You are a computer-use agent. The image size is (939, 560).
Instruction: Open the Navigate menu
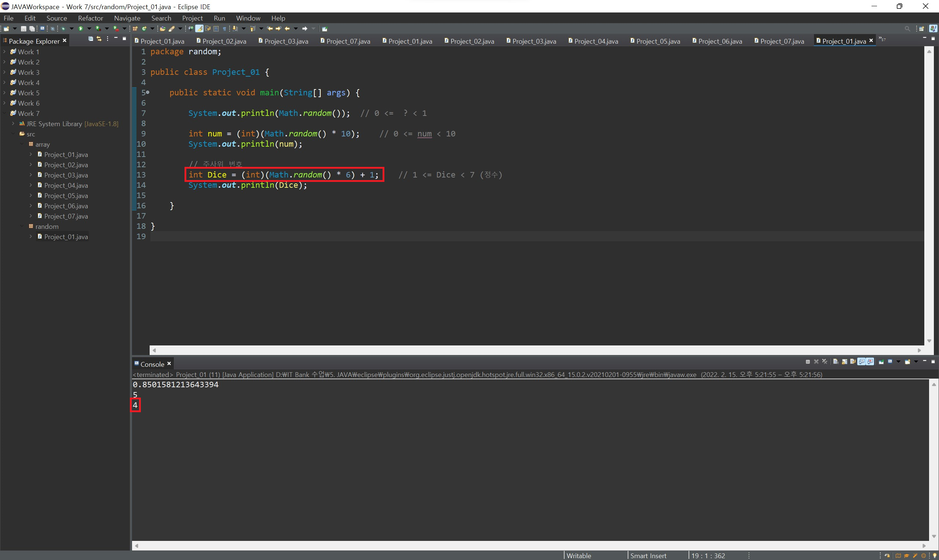click(127, 18)
